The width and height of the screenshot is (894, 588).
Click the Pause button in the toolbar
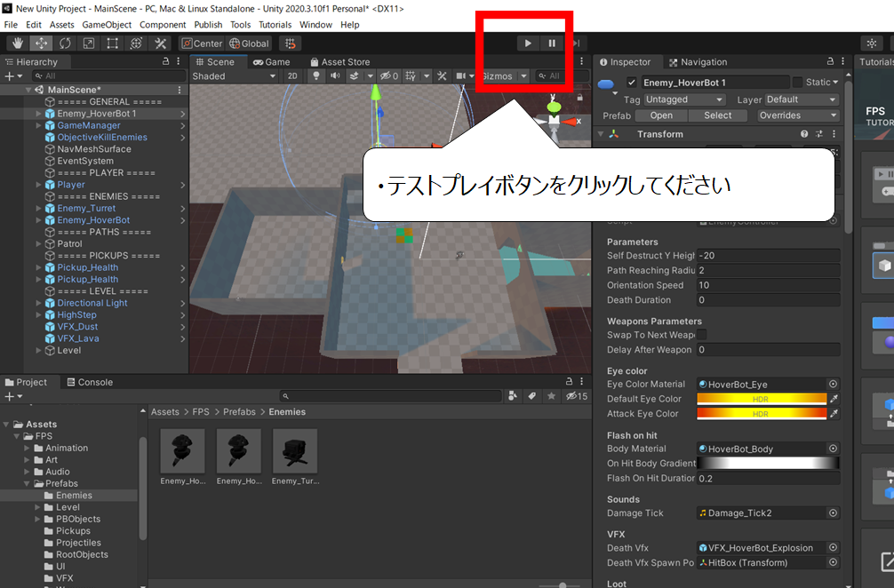[x=552, y=44]
